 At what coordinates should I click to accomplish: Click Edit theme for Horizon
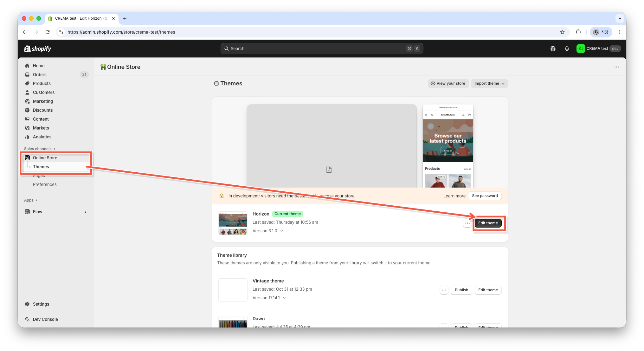pos(488,223)
